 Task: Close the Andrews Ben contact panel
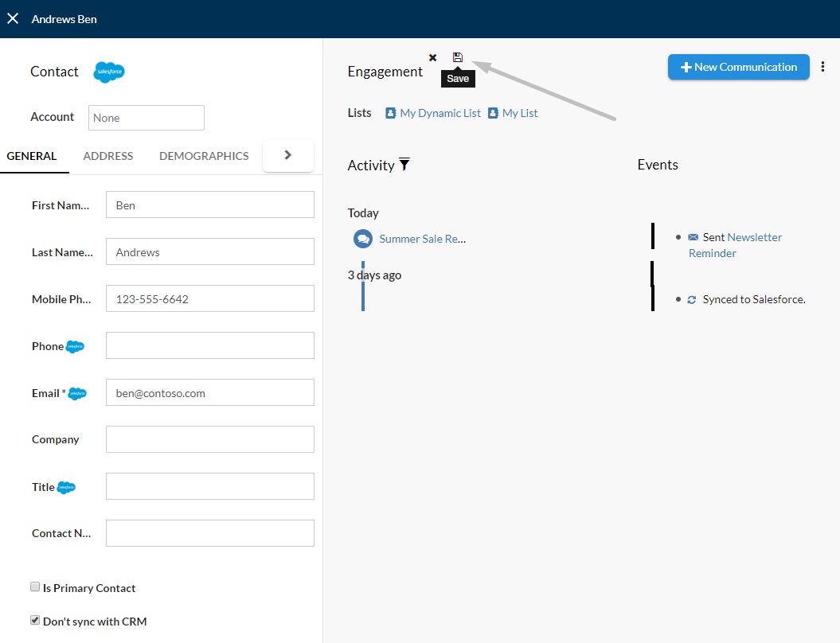tap(13, 19)
